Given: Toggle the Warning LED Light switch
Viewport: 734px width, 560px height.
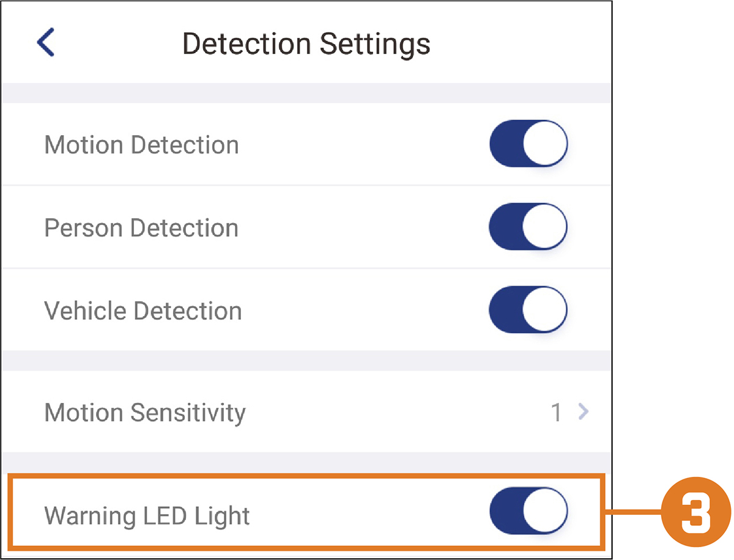Looking at the screenshot, I should (528, 510).
